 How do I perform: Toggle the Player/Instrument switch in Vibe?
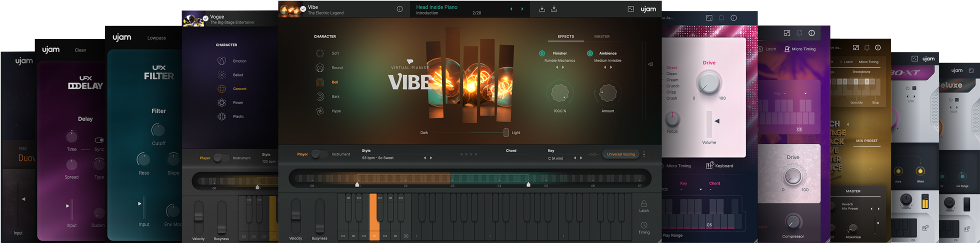(x=319, y=154)
